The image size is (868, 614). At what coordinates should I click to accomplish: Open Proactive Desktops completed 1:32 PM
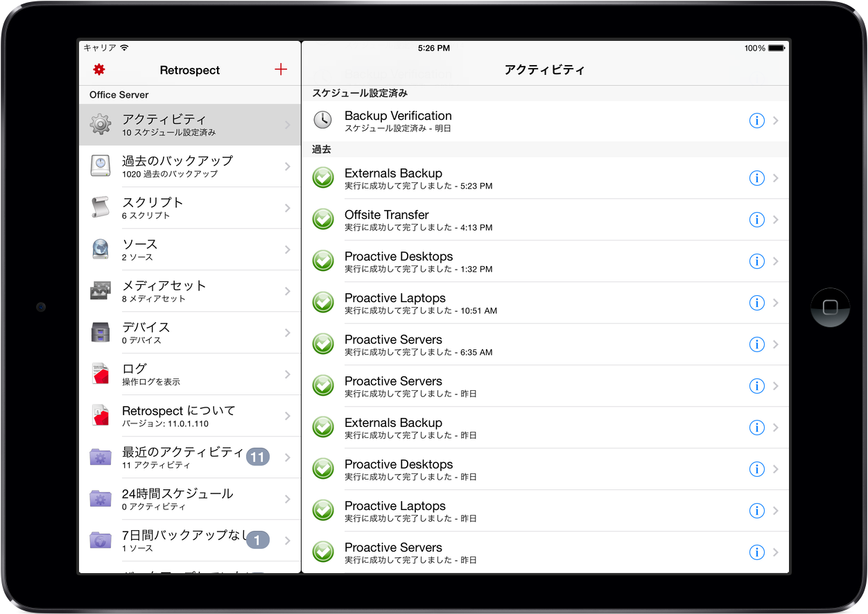click(546, 261)
